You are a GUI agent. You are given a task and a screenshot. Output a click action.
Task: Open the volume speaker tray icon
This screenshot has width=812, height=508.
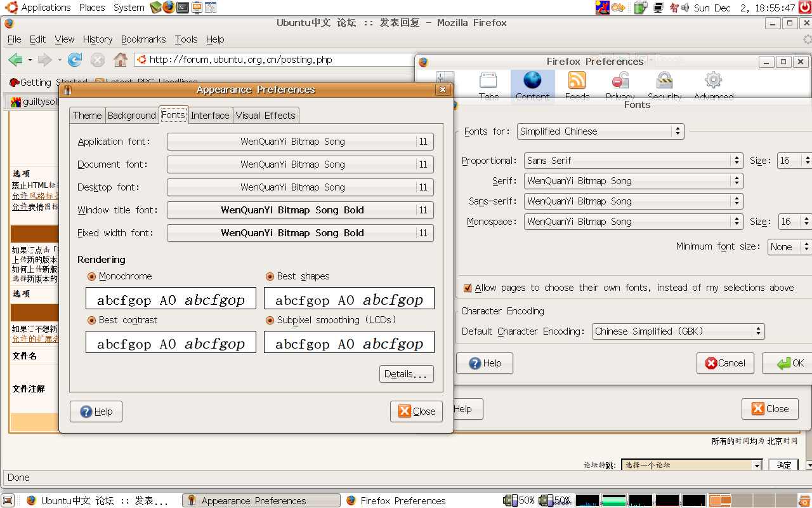(684, 8)
